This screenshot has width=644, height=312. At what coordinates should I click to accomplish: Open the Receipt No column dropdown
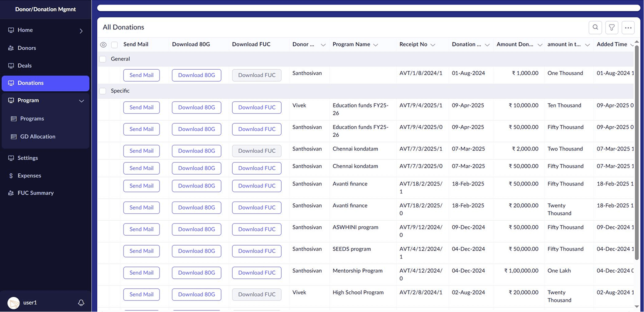(x=433, y=45)
